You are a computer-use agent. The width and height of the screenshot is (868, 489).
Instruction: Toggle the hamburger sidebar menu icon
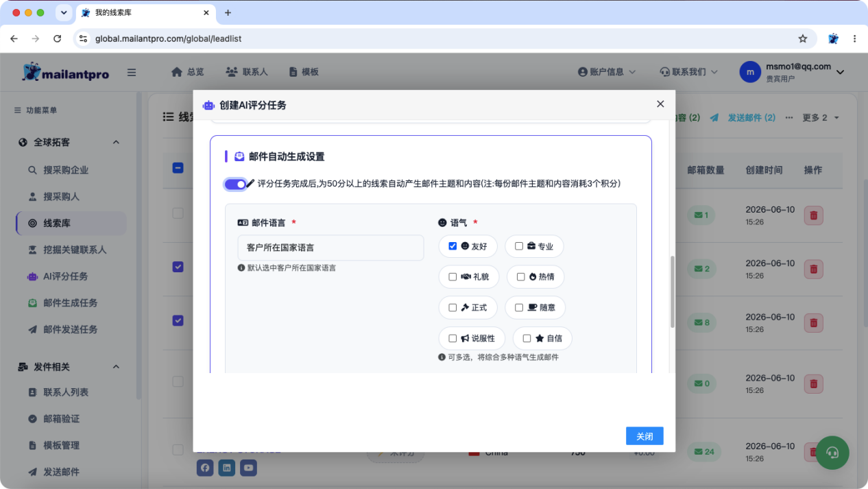[132, 72]
